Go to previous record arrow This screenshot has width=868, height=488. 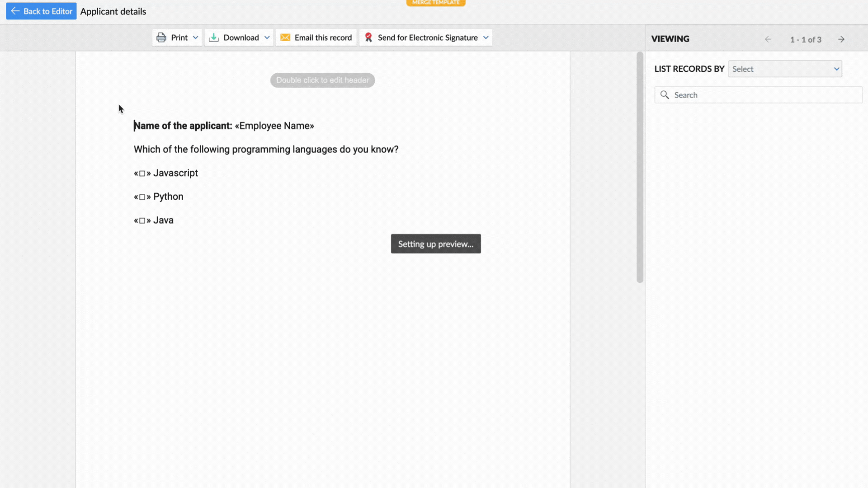pos(768,39)
